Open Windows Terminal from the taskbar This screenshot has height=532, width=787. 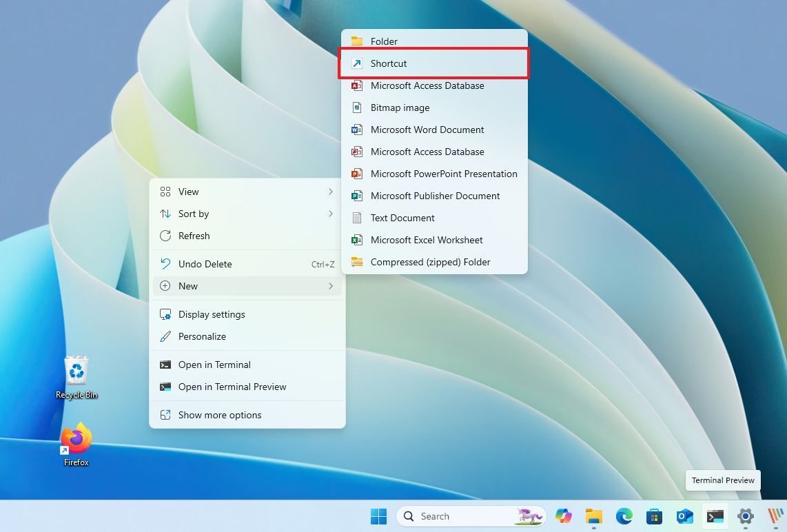point(715,515)
